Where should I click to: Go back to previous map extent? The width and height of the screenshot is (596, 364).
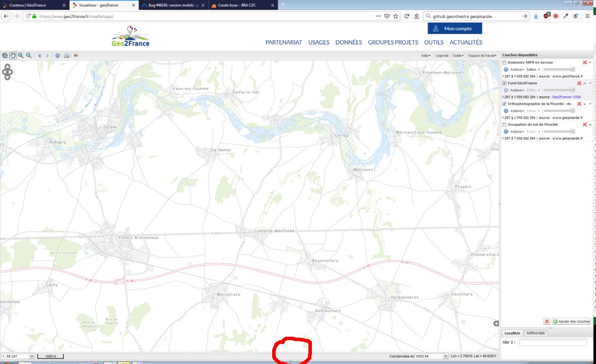pos(40,56)
